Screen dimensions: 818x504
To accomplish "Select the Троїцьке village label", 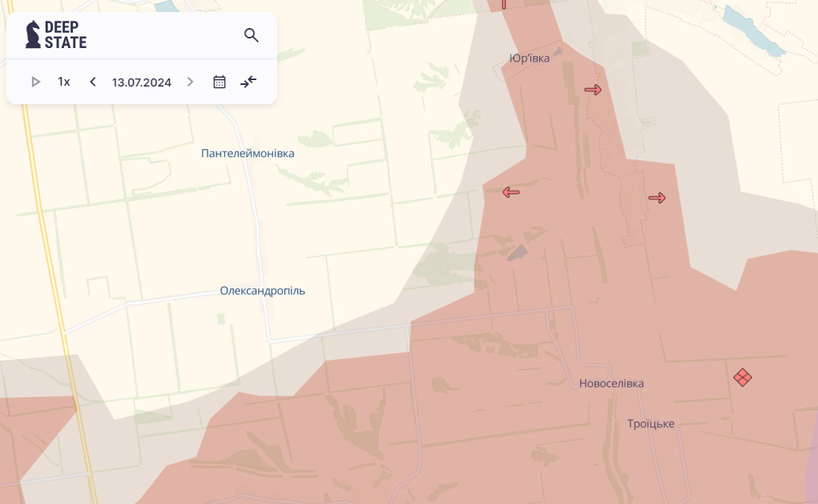I will (x=651, y=424).
